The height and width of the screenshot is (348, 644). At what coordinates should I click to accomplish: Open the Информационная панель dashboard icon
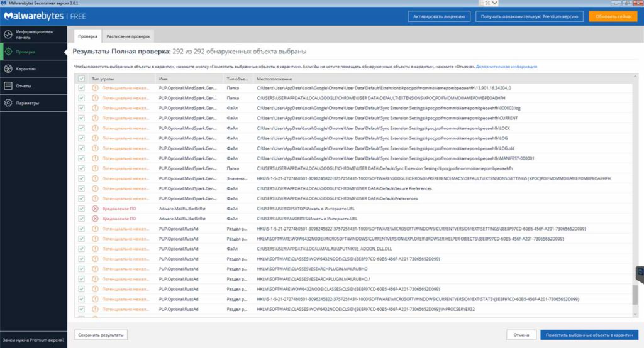8,35
